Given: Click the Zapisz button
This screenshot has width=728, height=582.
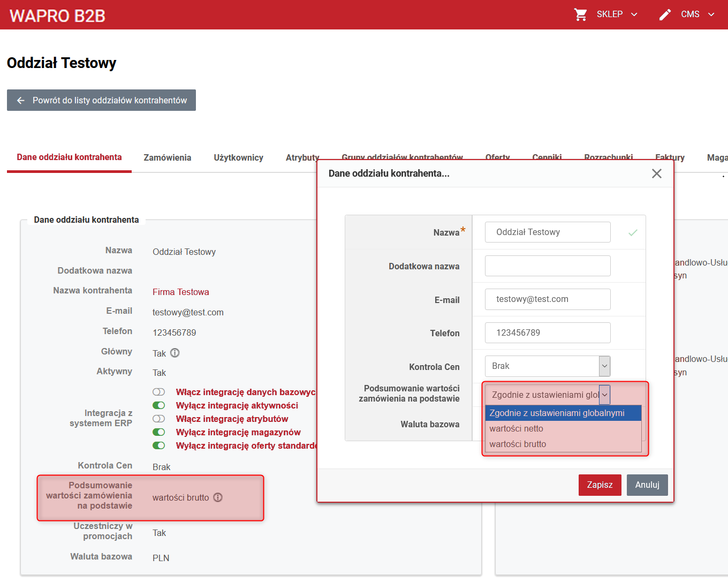Looking at the screenshot, I should 600,485.
